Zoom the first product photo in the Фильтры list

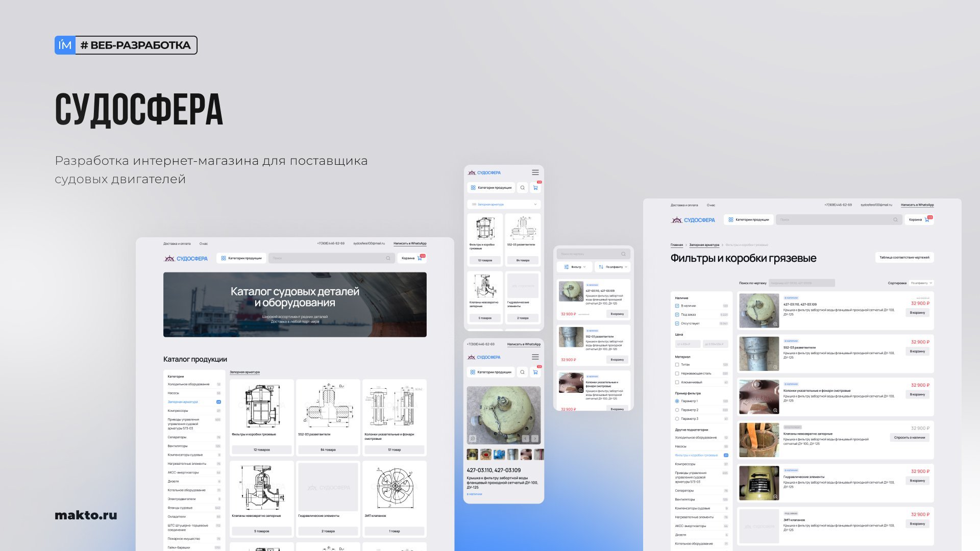pos(775,324)
